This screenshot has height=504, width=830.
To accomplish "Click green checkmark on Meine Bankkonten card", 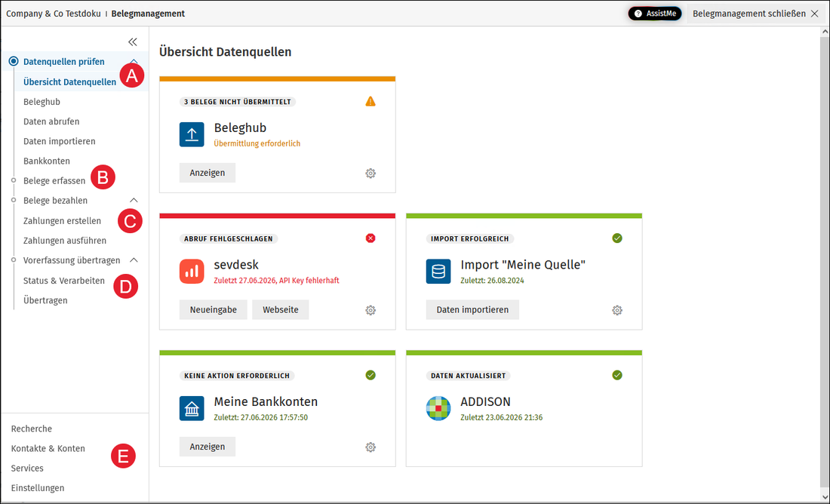I will click(370, 375).
